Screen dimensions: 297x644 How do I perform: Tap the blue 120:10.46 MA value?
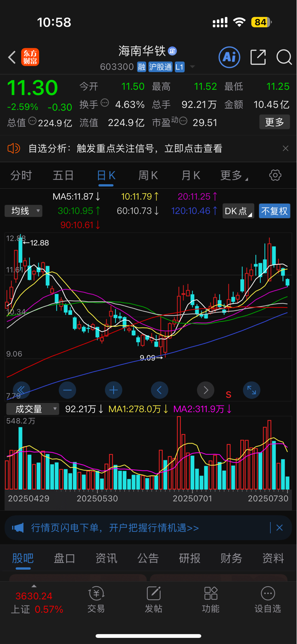click(194, 211)
